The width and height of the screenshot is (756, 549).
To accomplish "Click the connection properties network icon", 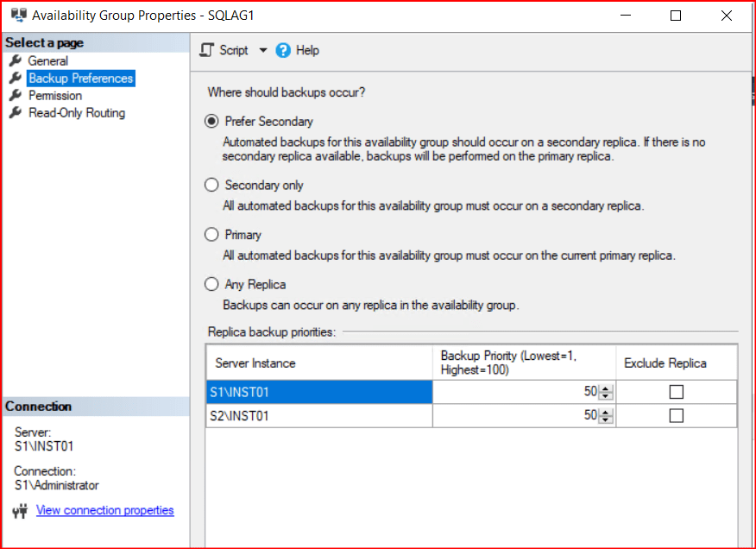I will pyautogui.click(x=21, y=511).
